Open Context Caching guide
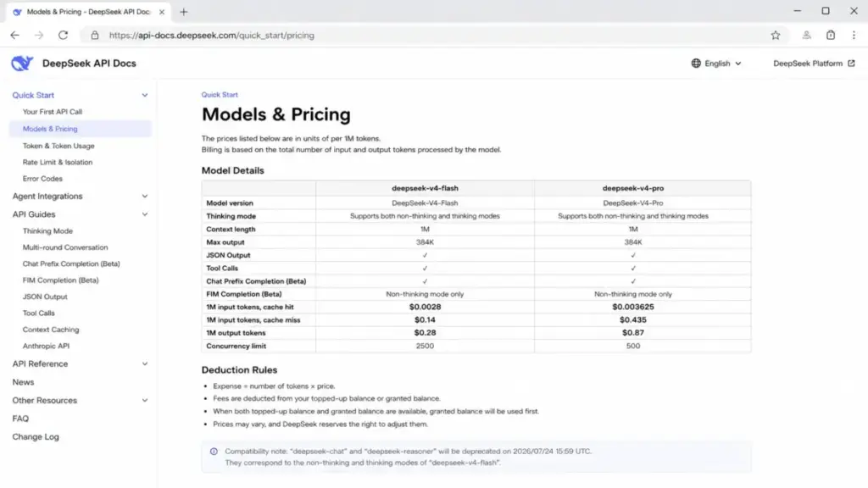 click(50, 330)
